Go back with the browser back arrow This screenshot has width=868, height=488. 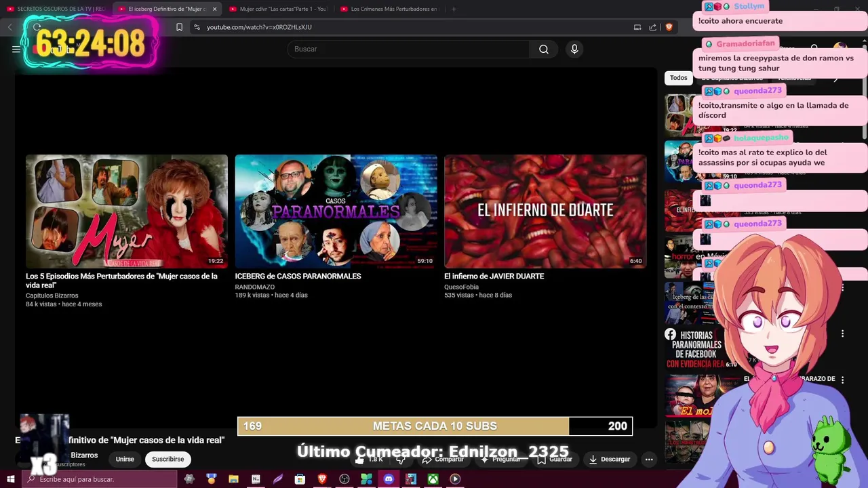tap(9, 27)
